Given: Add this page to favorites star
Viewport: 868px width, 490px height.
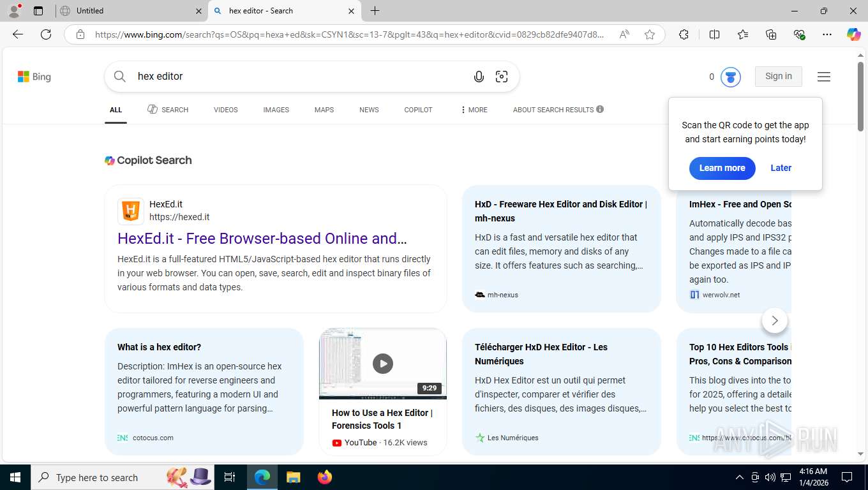Looking at the screenshot, I should [x=650, y=34].
